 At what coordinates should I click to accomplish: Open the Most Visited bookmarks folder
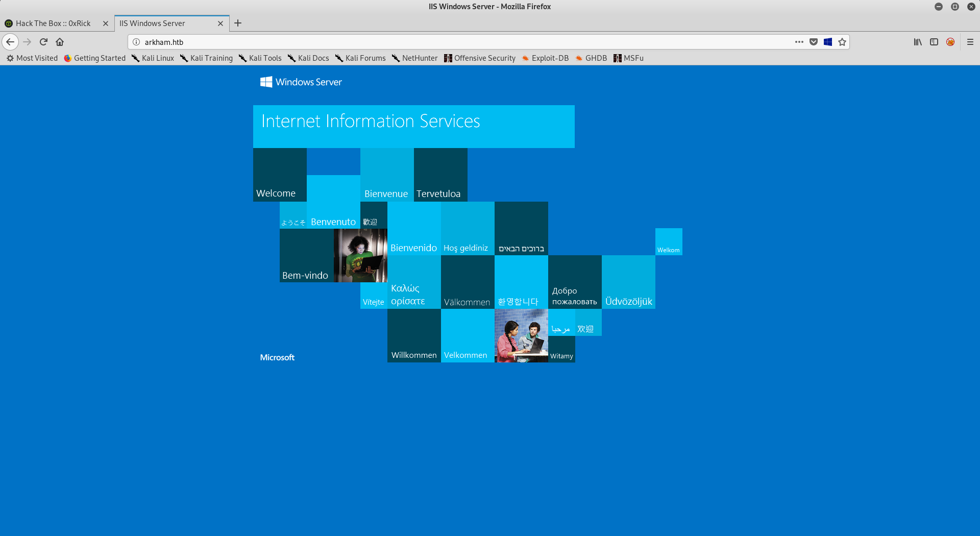[32, 58]
